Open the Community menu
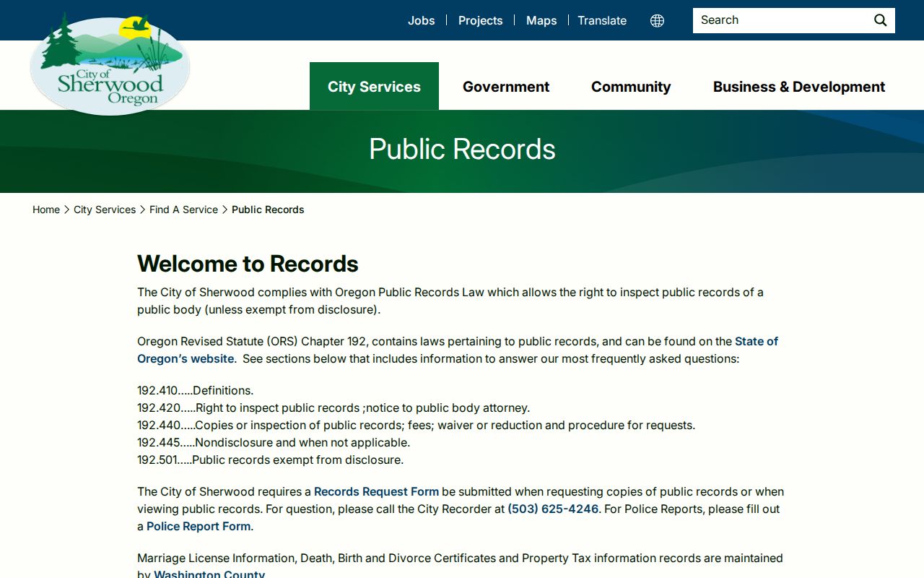The image size is (924, 578). 631,87
